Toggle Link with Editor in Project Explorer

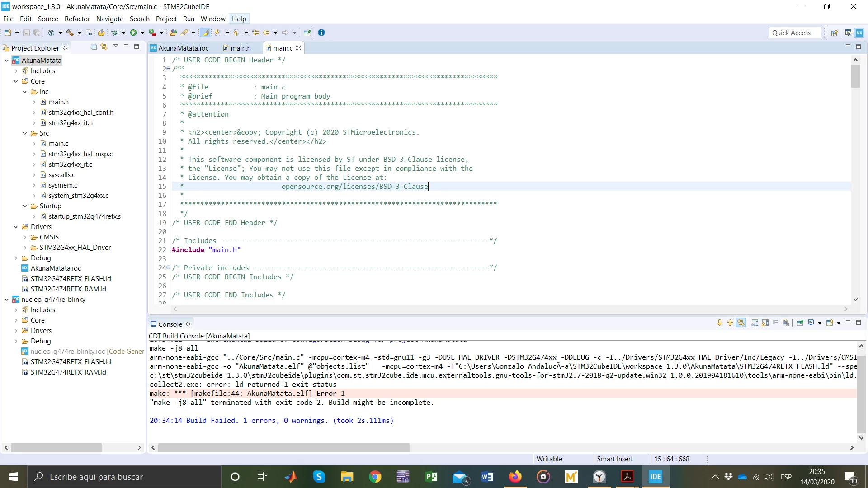click(104, 47)
